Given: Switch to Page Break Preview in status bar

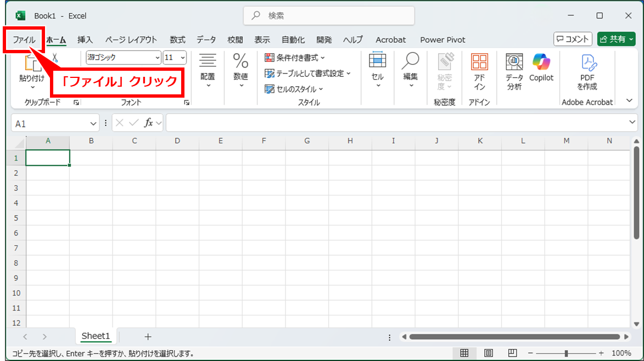Looking at the screenshot, I should 512,353.
